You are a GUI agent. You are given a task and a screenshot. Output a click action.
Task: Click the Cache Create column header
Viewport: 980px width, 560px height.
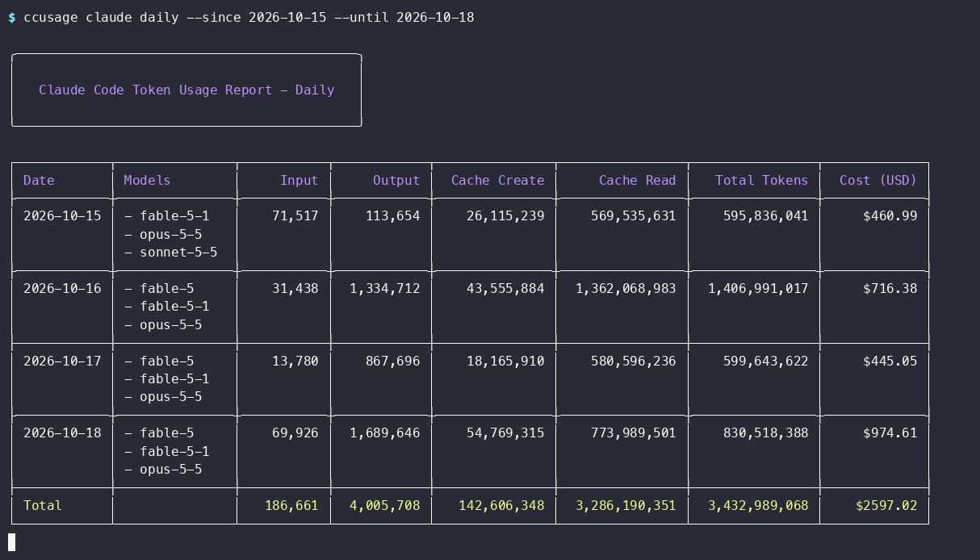tap(498, 180)
